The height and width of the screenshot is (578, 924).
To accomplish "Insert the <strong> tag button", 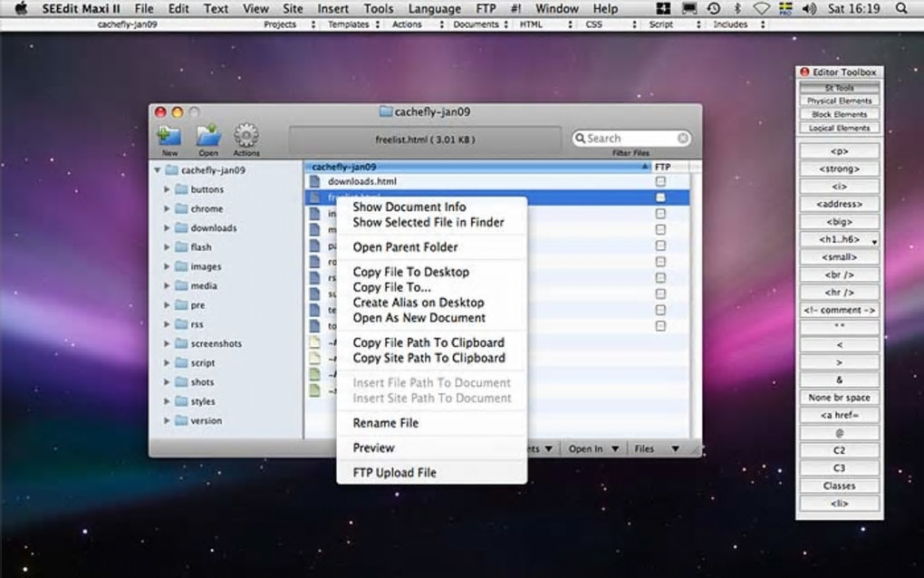I will (x=839, y=169).
